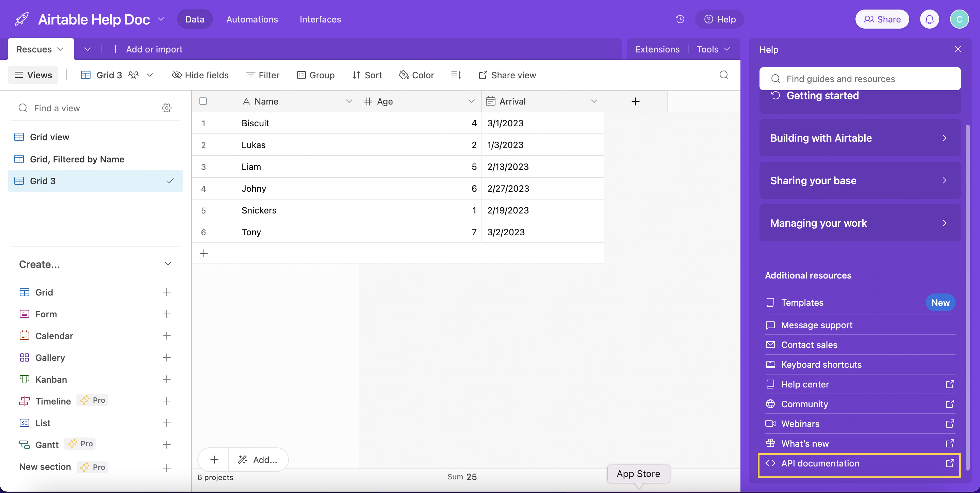Click the plus next to List
The height and width of the screenshot is (493, 980).
pyautogui.click(x=167, y=423)
